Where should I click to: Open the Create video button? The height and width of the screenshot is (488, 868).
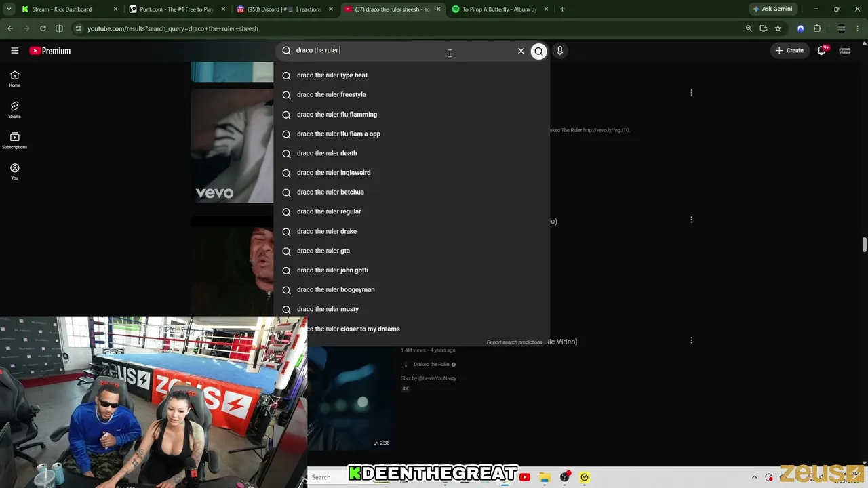click(789, 51)
